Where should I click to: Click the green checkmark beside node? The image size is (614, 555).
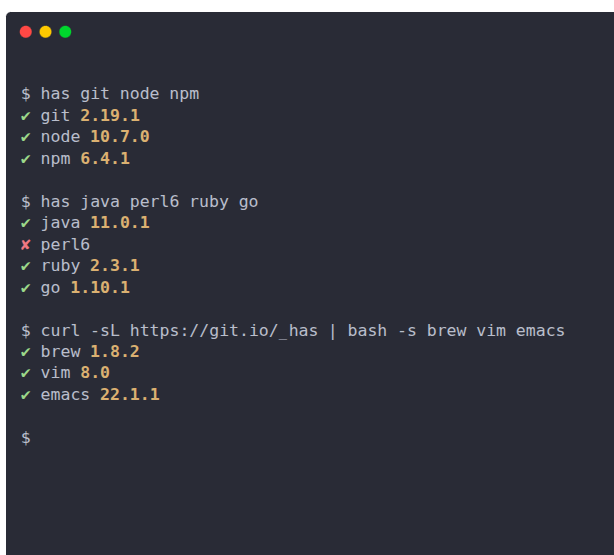click(26, 137)
